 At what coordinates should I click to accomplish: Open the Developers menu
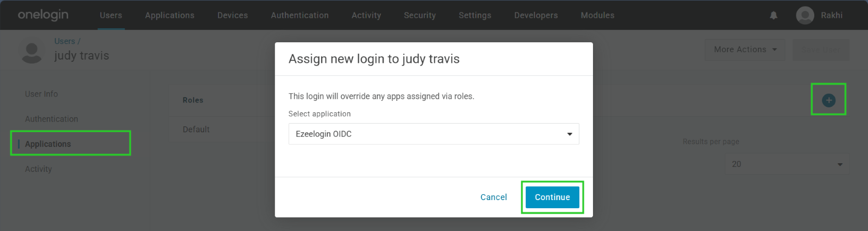[536, 15]
